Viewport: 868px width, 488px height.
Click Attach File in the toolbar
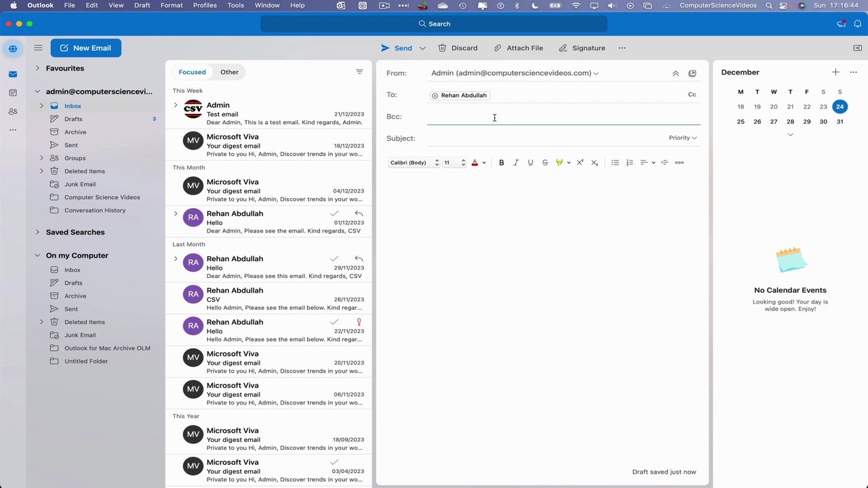click(x=518, y=48)
